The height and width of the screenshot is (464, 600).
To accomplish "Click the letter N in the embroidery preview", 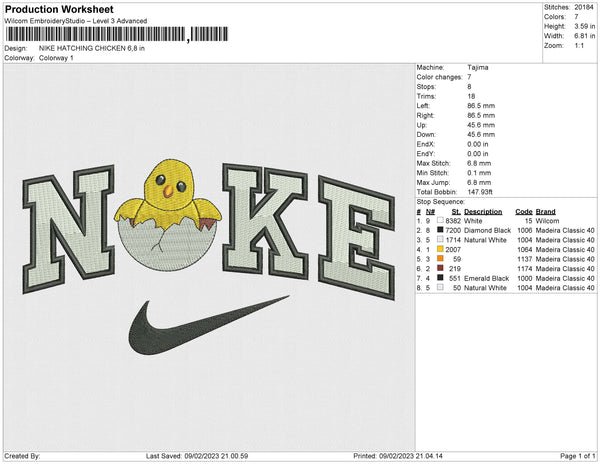I will coord(69,230).
